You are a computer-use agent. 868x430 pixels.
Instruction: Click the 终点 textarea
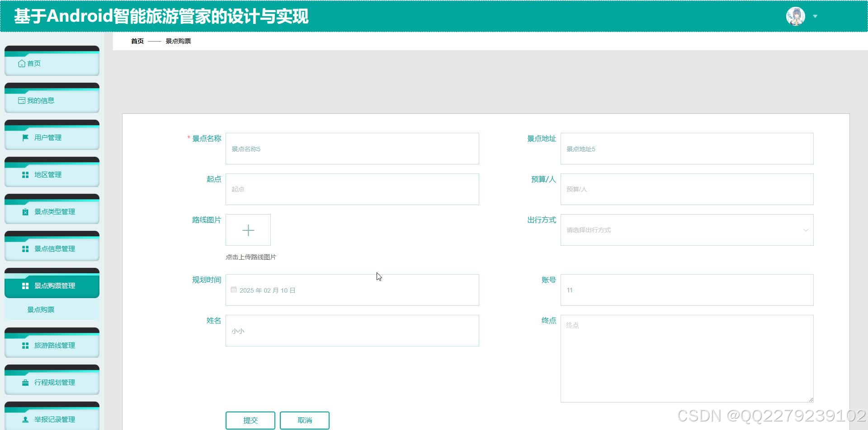click(687, 359)
